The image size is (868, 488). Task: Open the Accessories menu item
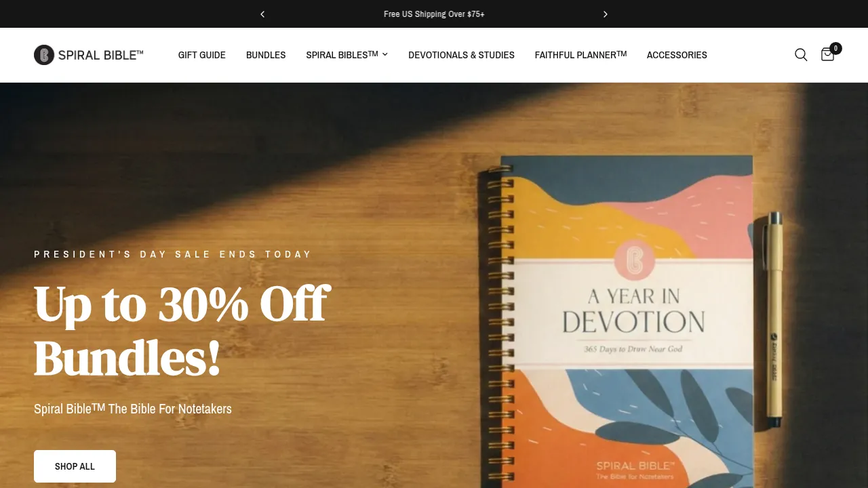click(x=677, y=55)
